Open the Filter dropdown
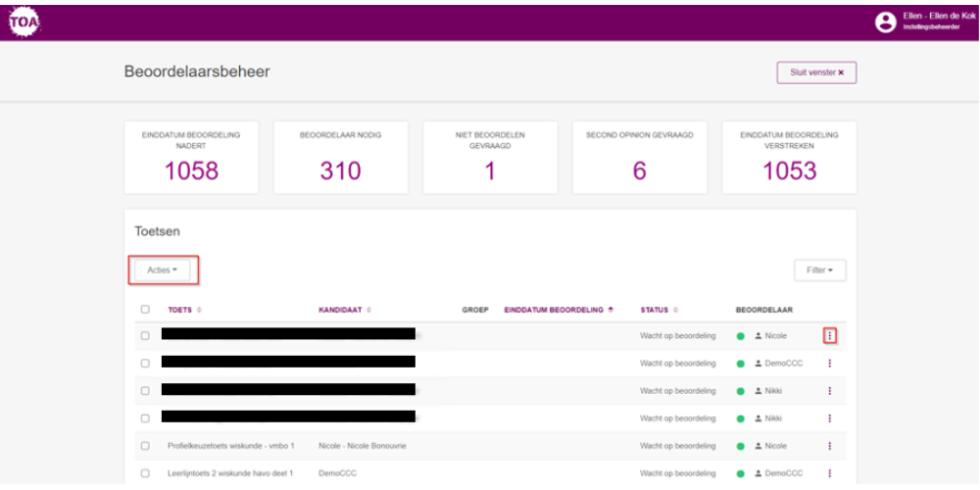This screenshot has height=490, width=980. pos(820,270)
